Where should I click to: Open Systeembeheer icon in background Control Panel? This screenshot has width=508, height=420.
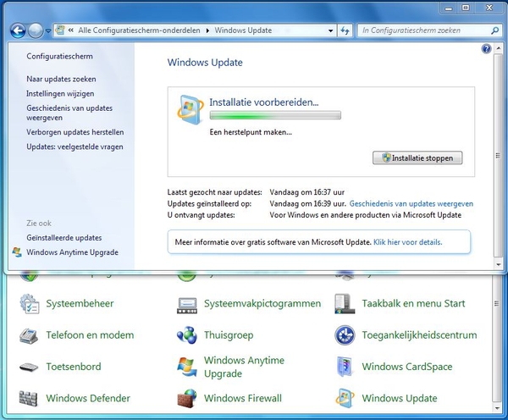point(30,304)
